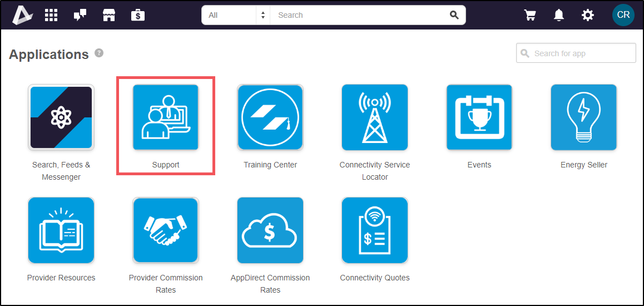The image size is (644, 306).
Task: Open the chat bubbles messenger icon
Action: [x=80, y=15]
